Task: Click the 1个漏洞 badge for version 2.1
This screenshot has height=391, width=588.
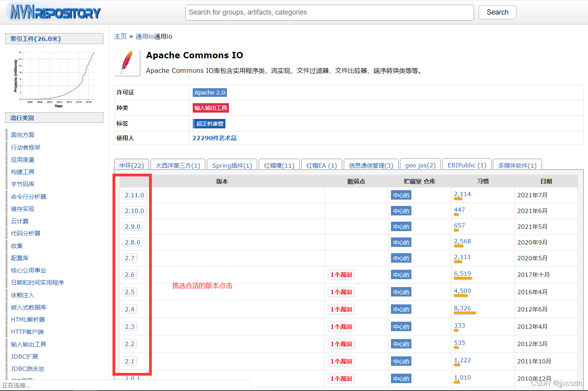Action: 341,361
